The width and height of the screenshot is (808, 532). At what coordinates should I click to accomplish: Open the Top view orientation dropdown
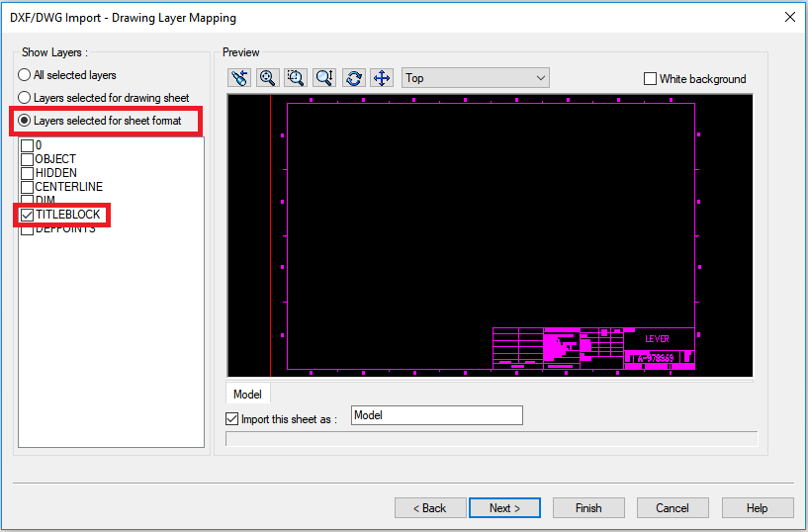tap(475, 78)
